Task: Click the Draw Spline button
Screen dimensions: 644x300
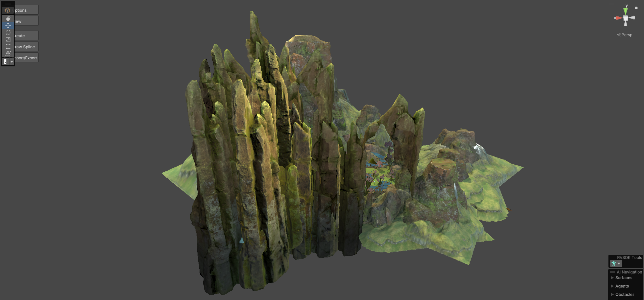Action: [x=26, y=47]
